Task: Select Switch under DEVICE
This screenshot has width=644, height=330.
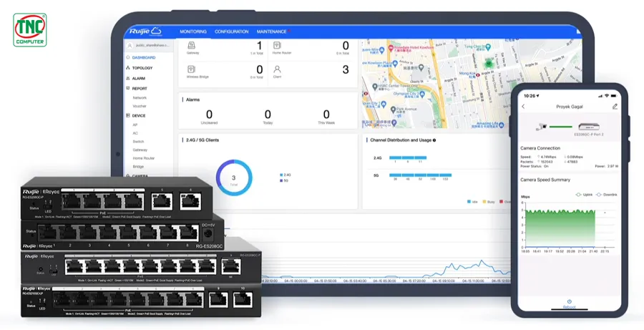Action: [138, 141]
